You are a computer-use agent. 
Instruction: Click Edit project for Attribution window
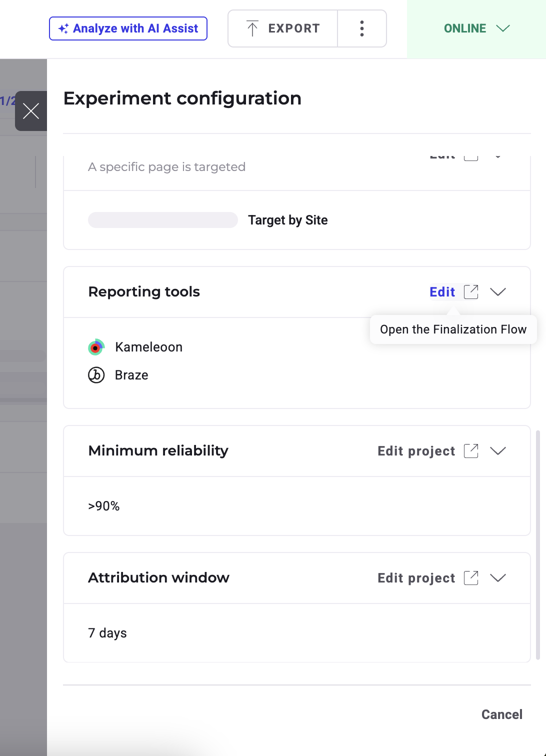[416, 578]
